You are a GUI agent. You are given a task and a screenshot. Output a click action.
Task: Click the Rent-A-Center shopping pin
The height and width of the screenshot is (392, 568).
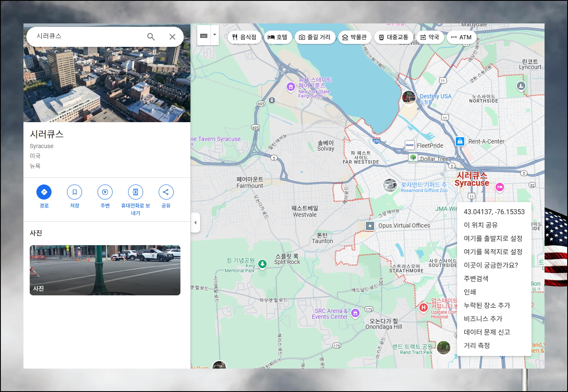460,141
